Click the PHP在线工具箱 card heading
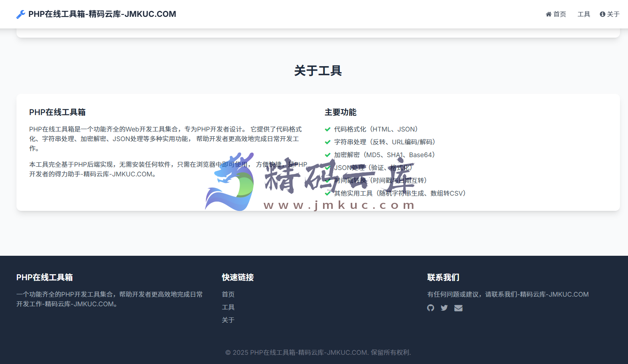Screen dimensions: 628x364 click(57, 112)
